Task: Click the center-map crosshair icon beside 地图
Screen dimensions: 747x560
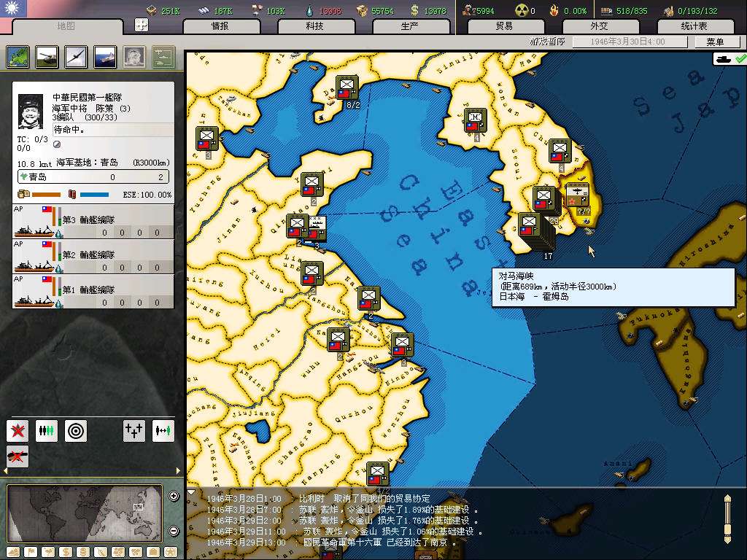Action: tap(142, 25)
